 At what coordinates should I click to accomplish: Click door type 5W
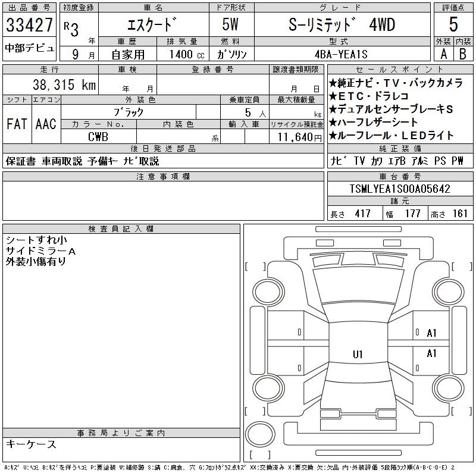[230, 24]
